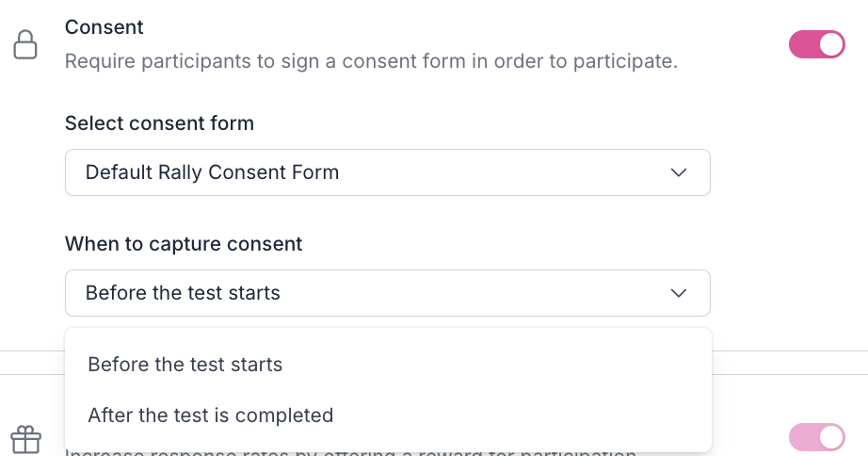
Task: Click the "When to capture consent" label
Action: click(x=184, y=244)
